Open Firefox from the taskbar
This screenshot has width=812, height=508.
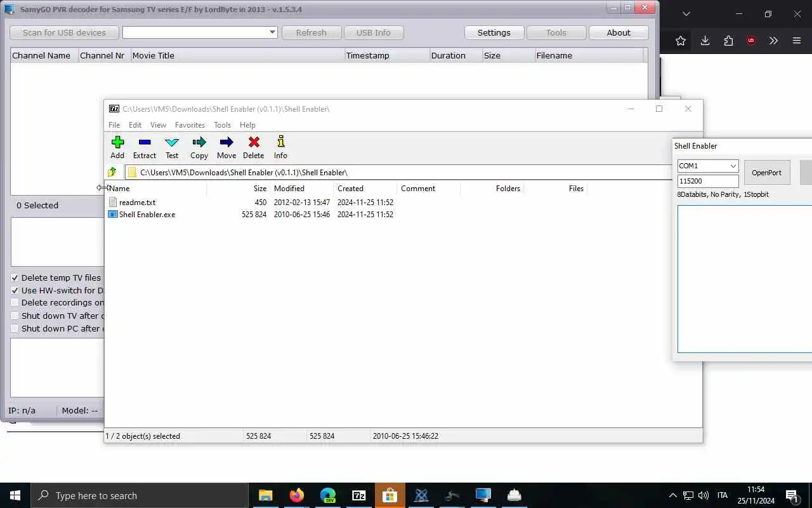click(296, 495)
